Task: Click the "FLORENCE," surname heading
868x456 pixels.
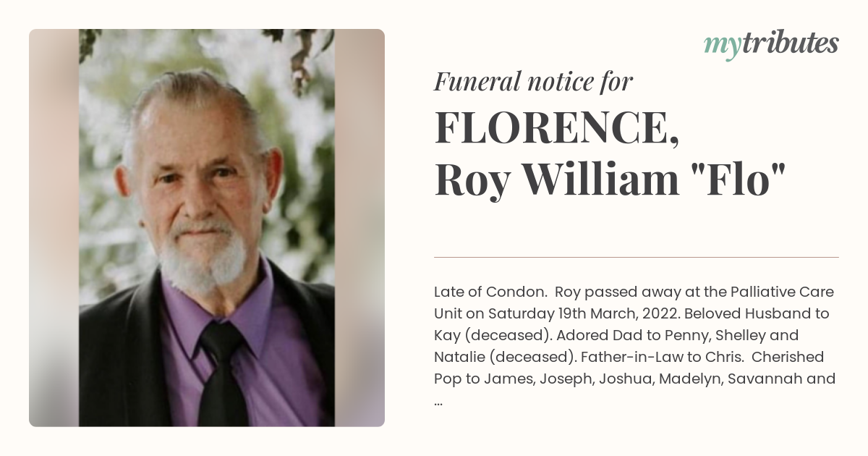Action: [556, 127]
